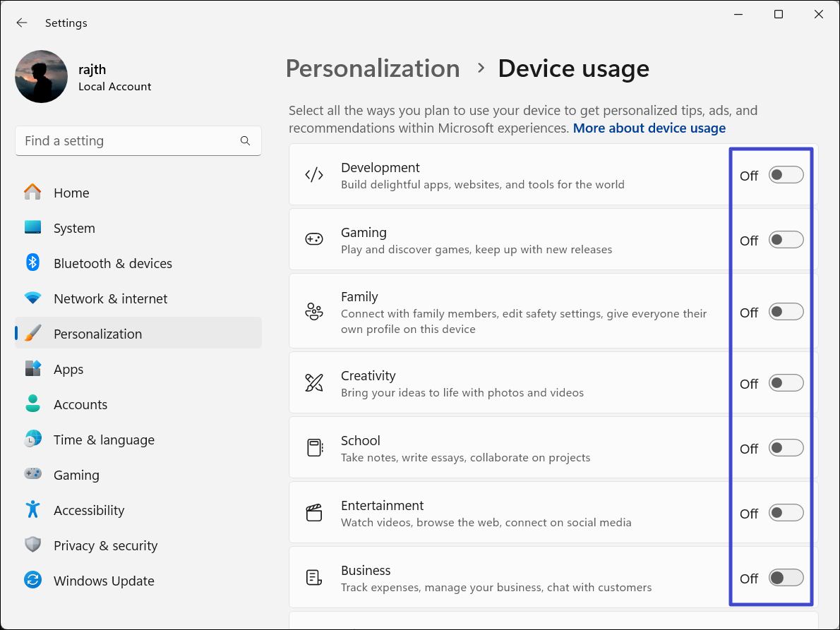Turn on the Gaming usage toggle

(x=786, y=240)
